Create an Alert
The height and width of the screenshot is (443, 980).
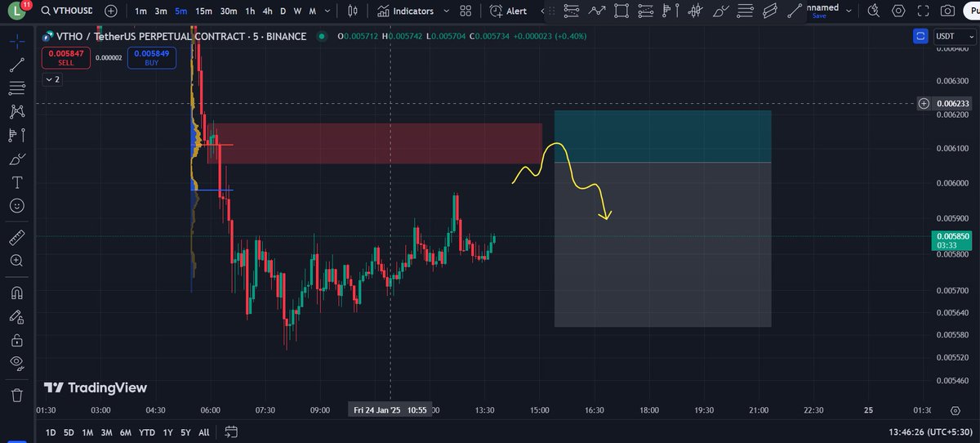tap(508, 11)
